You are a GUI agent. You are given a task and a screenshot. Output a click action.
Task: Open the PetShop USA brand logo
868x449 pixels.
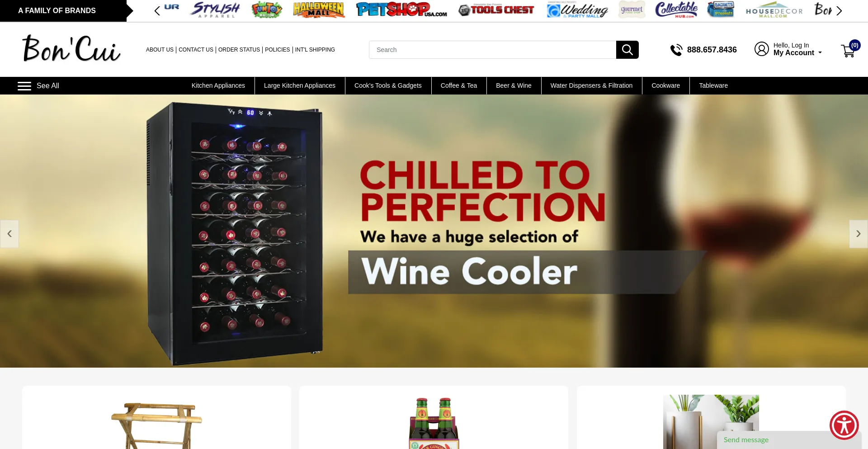tap(401, 9)
